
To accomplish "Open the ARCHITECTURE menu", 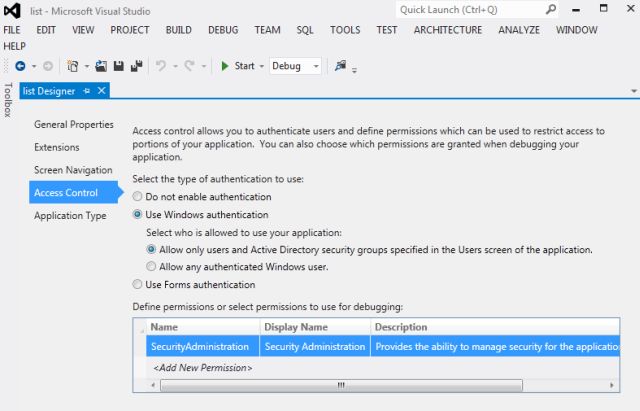I will coord(447,30).
